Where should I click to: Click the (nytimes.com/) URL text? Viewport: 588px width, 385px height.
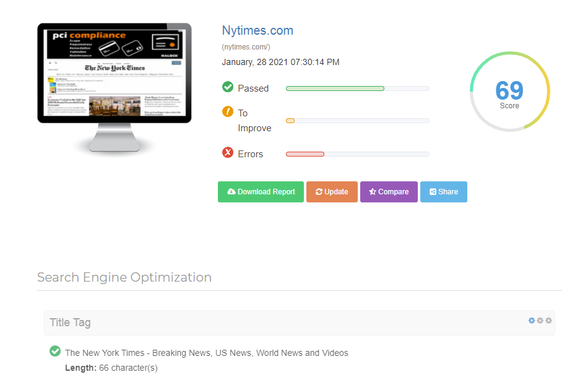tap(246, 47)
